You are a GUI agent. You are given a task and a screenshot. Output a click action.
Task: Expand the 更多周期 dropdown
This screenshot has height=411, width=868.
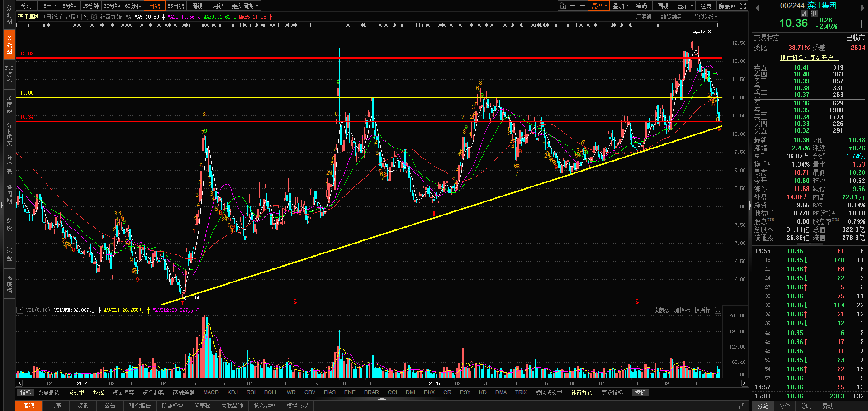pos(245,6)
